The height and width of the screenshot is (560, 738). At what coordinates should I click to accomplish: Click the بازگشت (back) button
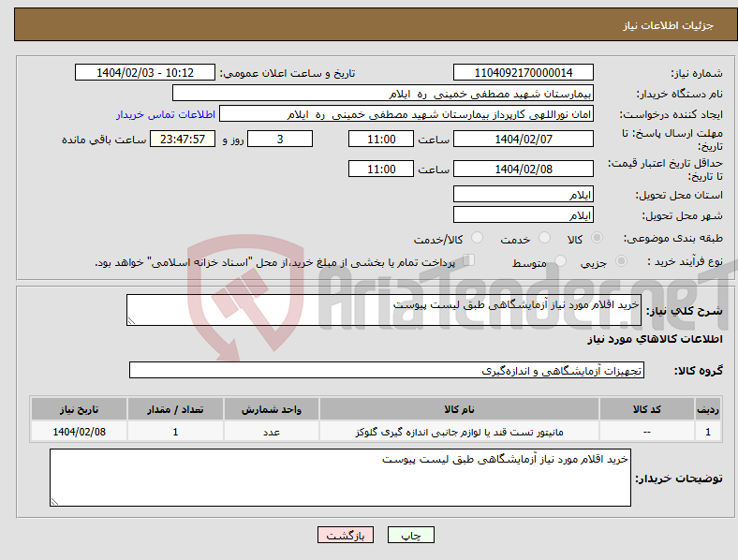click(346, 535)
